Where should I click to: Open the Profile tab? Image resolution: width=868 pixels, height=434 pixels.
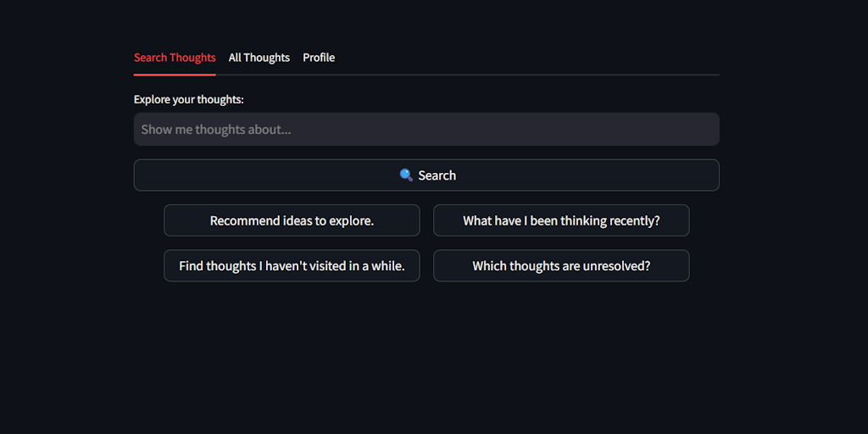319,58
